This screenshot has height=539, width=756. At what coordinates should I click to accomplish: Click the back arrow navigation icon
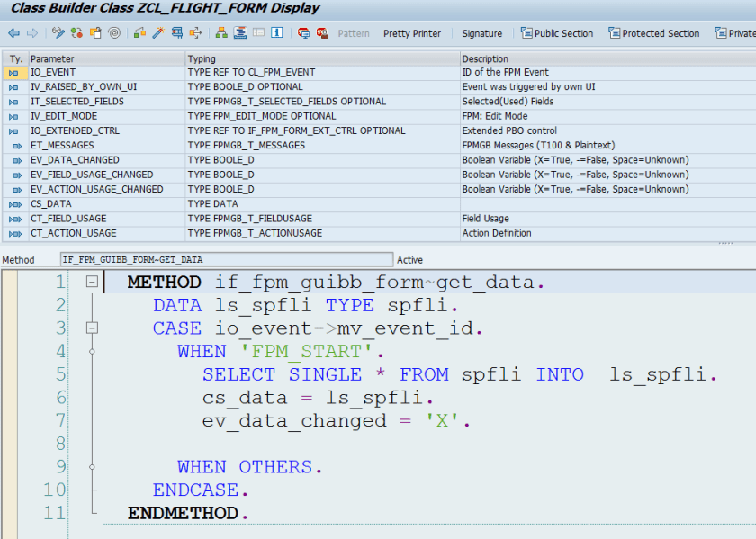pyautogui.click(x=13, y=33)
